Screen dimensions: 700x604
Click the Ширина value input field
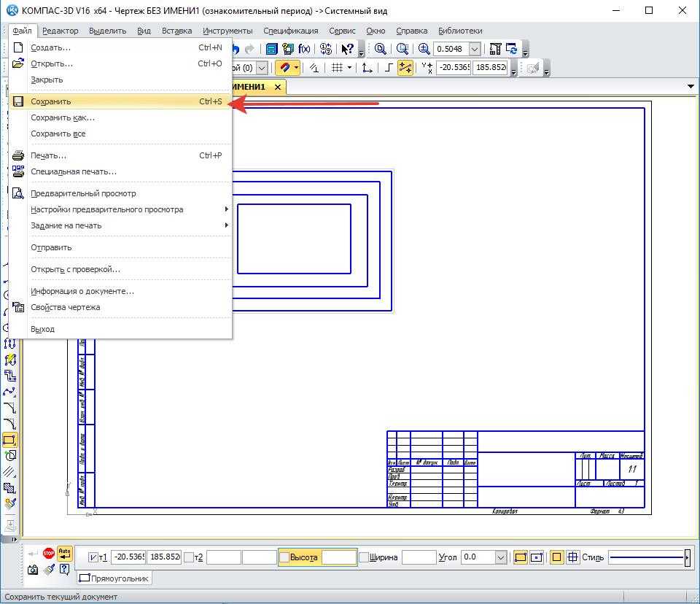tap(419, 557)
